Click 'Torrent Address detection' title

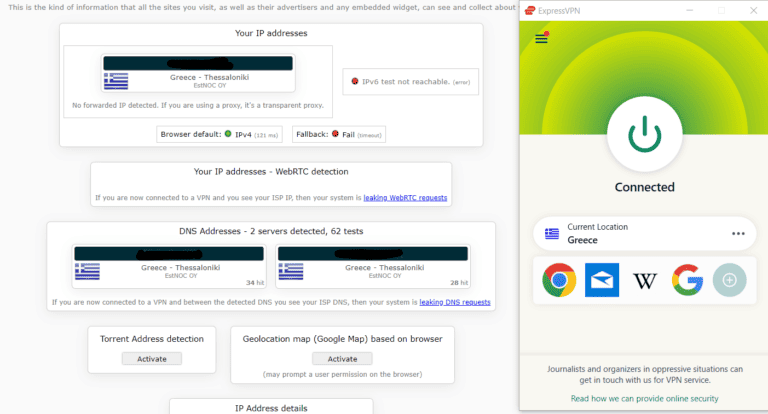152,339
